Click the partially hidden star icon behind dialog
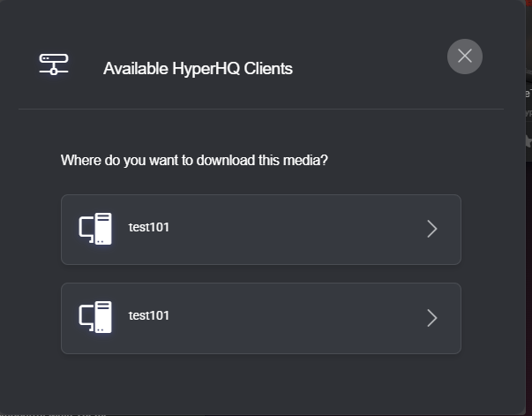The height and width of the screenshot is (416, 532). (x=528, y=140)
